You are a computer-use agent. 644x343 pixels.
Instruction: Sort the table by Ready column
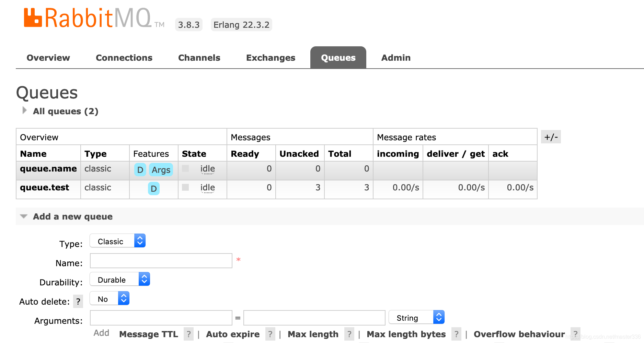click(x=245, y=154)
